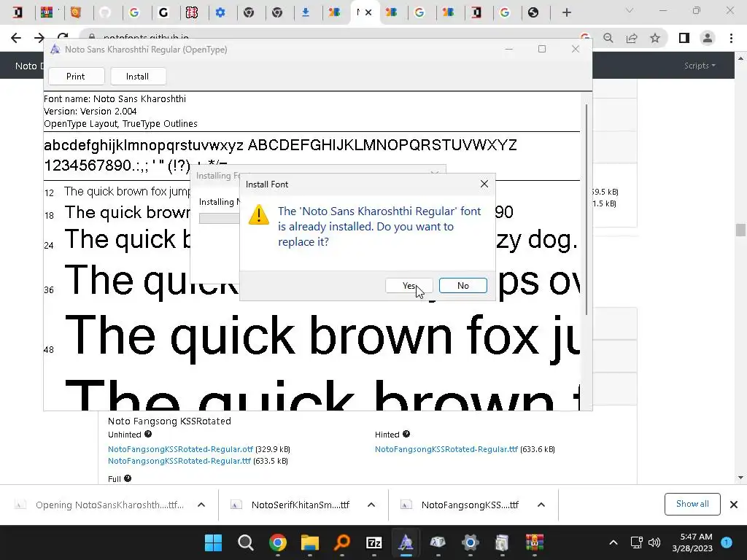Click the installing font progress bar
The width and height of the screenshot is (747, 560).
click(219, 218)
